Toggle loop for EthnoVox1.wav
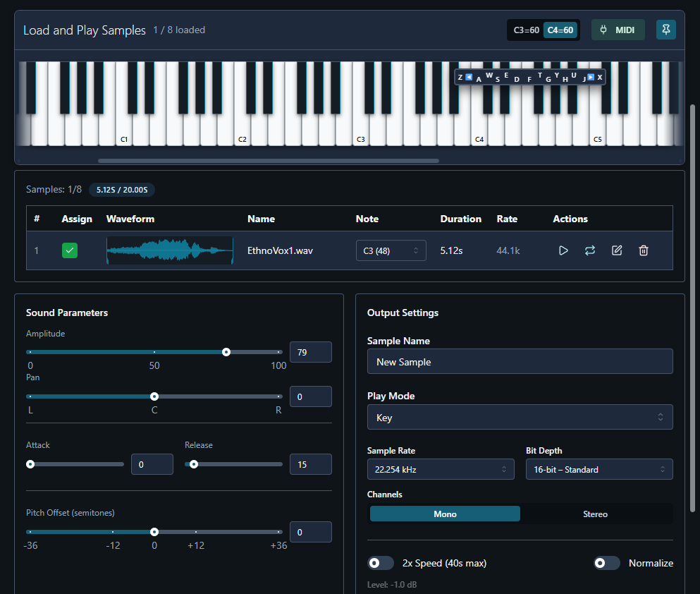Viewport: 700px width, 594px height. (x=590, y=250)
